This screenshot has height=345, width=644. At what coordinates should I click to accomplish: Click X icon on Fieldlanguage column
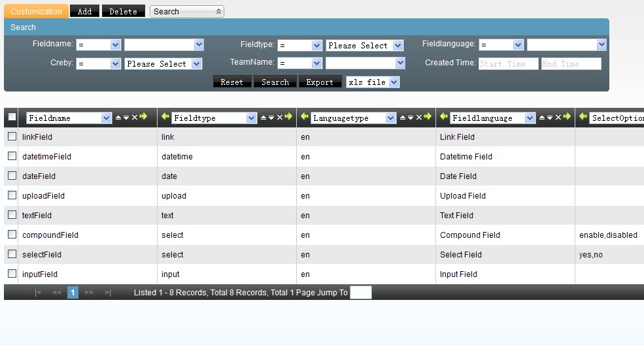tap(559, 118)
